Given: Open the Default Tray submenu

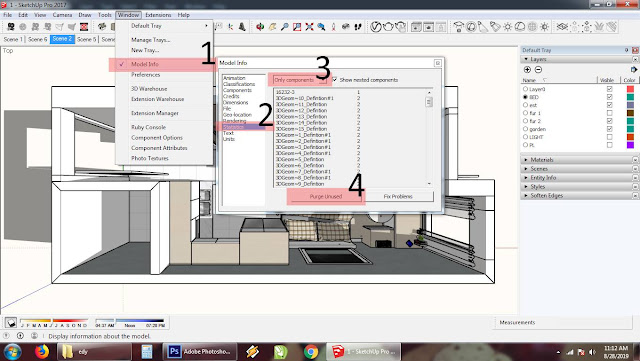Looking at the screenshot, I should click(x=164, y=26).
